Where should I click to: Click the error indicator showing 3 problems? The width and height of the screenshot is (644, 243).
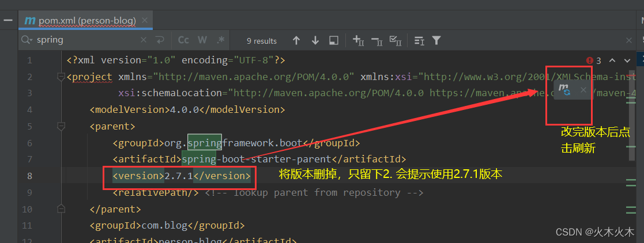[593, 61]
